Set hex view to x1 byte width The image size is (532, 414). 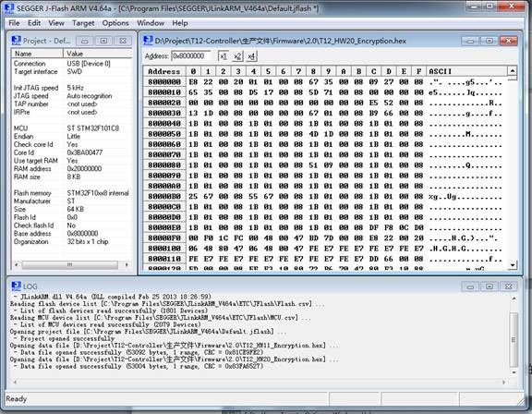(223, 56)
